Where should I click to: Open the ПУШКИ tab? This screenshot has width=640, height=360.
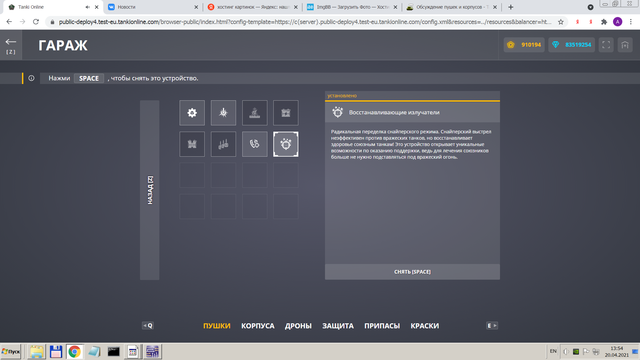[217, 326]
